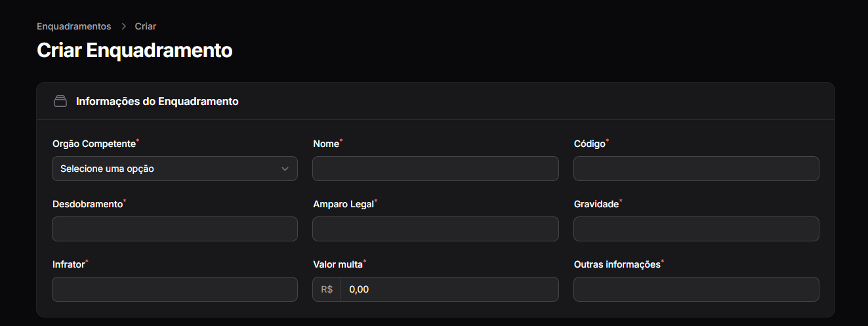868x326 pixels.
Task: Select the Desdobramento input box
Action: click(x=175, y=229)
